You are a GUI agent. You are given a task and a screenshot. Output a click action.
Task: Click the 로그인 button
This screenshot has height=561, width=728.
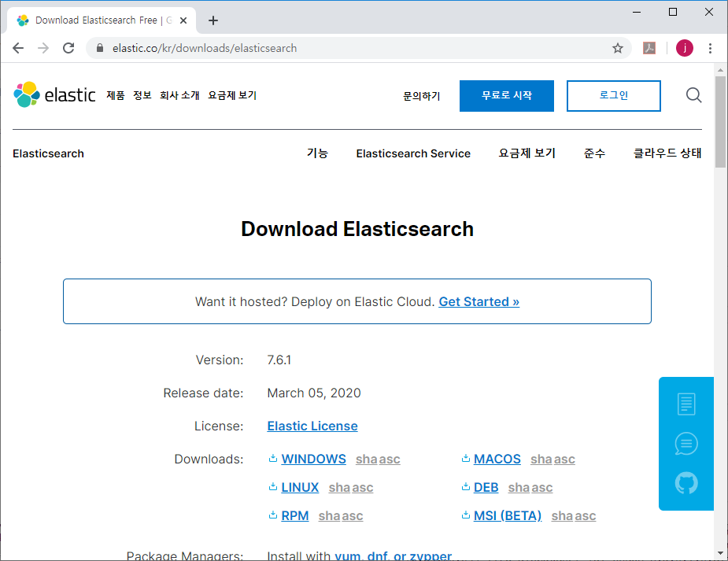tap(613, 95)
